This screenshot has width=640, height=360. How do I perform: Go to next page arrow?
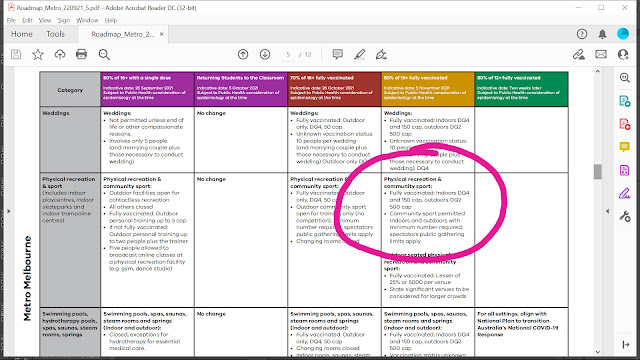(x=265, y=54)
